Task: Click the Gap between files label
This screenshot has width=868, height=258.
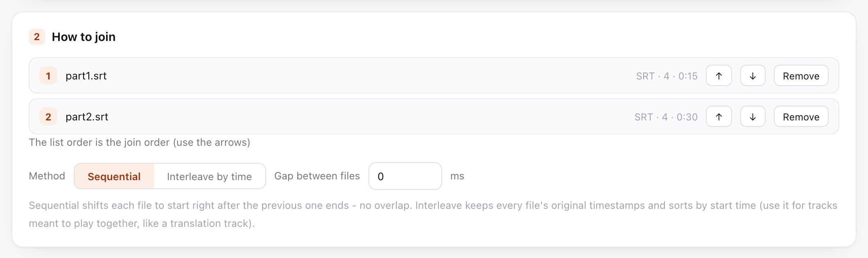Action: click(x=317, y=176)
